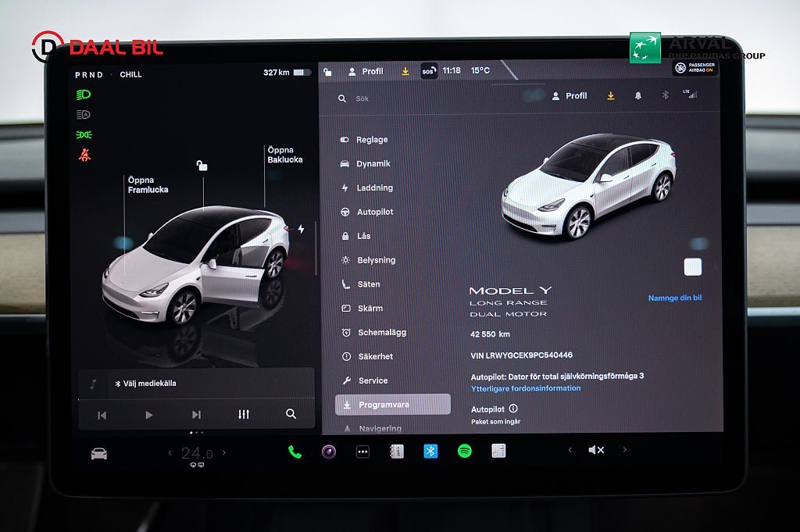
Task: Open Spotify from the bottom dock
Action: tap(464, 451)
